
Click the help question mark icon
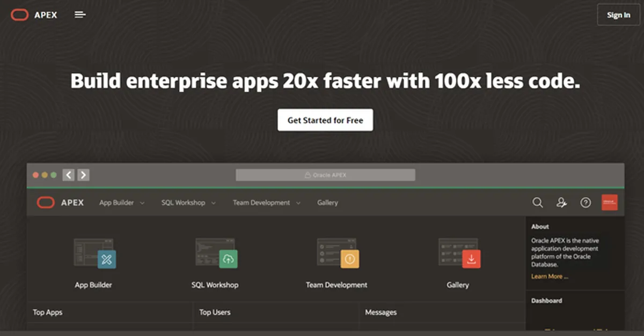pos(586,203)
